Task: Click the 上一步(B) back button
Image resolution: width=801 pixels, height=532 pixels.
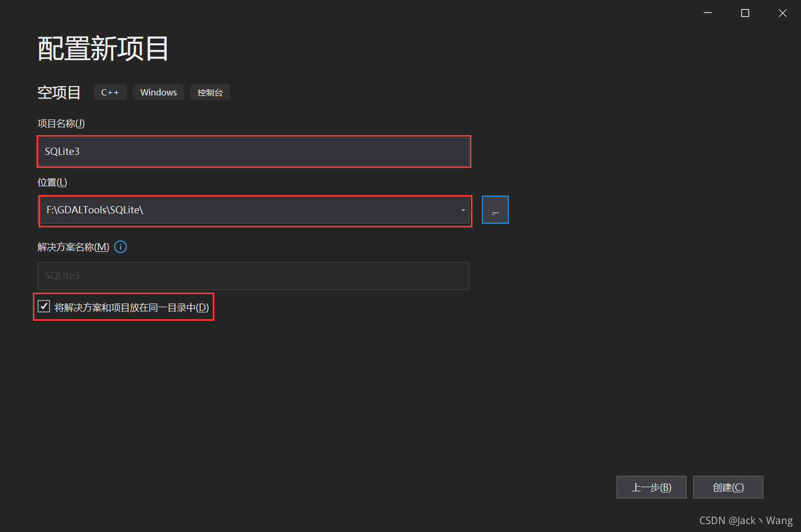Action: click(651, 487)
